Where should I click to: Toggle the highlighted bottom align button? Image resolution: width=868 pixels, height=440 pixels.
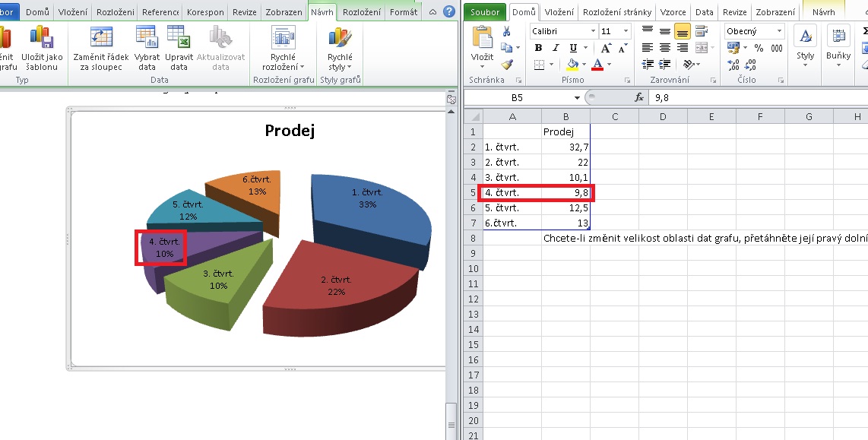tap(683, 32)
